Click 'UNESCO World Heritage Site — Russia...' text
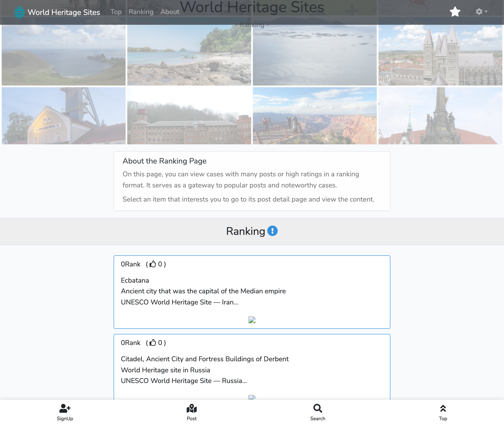504x427 pixels. pyautogui.click(x=184, y=381)
